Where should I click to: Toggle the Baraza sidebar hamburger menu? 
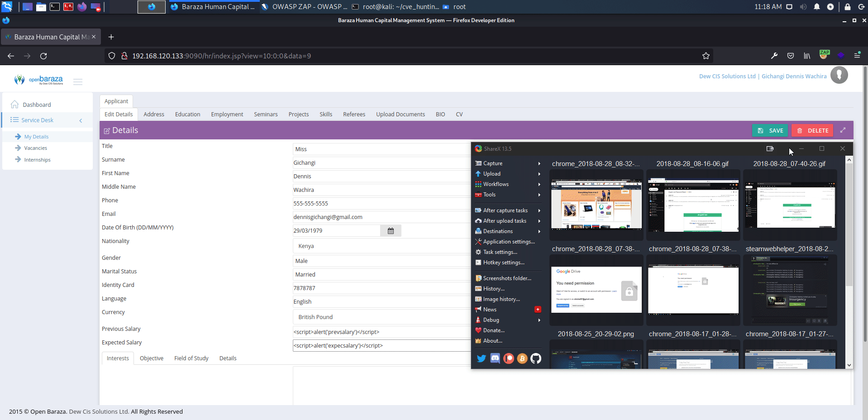tap(78, 82)
